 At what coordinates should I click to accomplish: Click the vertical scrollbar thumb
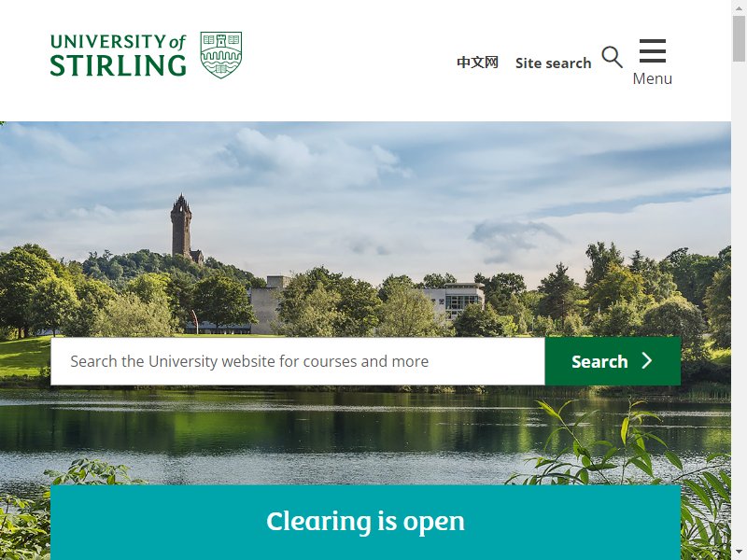(739, 38)
